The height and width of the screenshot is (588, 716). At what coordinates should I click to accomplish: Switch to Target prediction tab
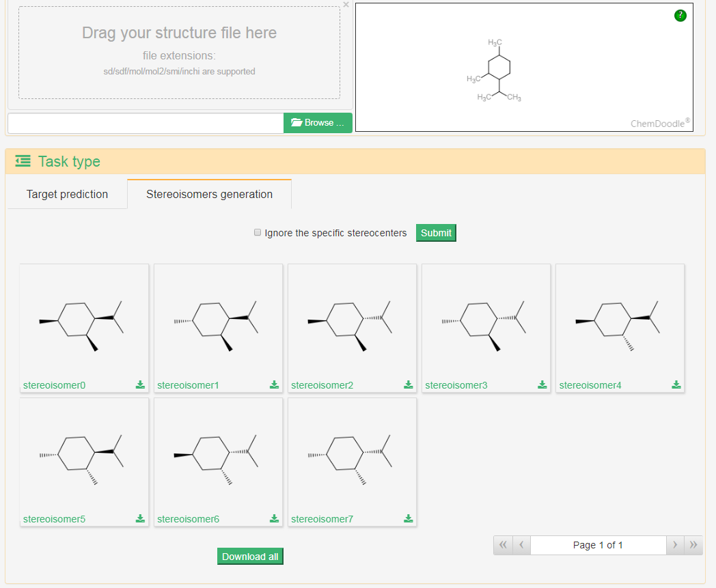click(67, 195)
